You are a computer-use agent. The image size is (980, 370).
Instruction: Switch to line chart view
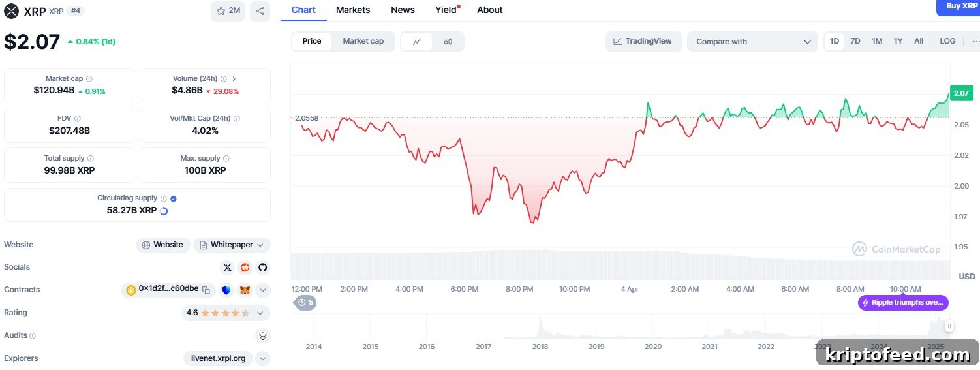(417, 41)
